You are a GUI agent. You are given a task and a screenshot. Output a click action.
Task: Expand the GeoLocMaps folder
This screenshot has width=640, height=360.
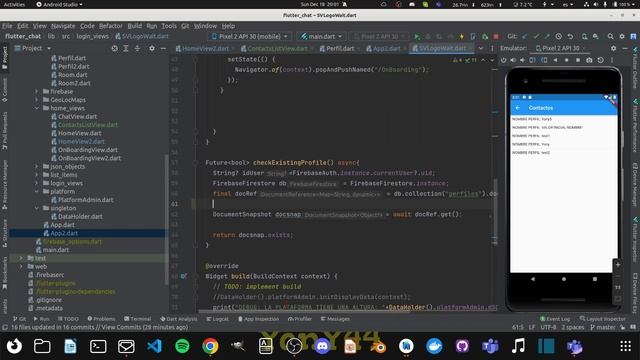[x=36, y=100]
